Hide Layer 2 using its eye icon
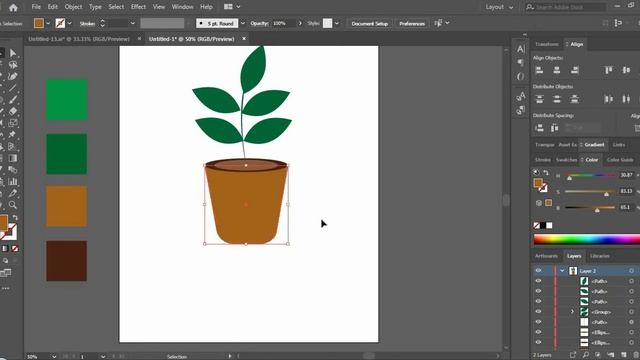 [538, 271]
